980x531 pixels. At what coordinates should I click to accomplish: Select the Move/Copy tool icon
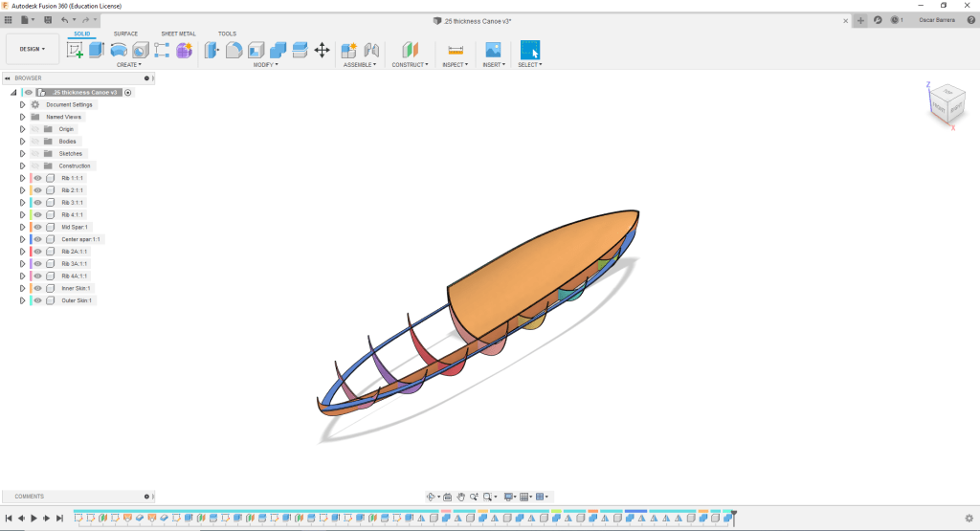323,50
